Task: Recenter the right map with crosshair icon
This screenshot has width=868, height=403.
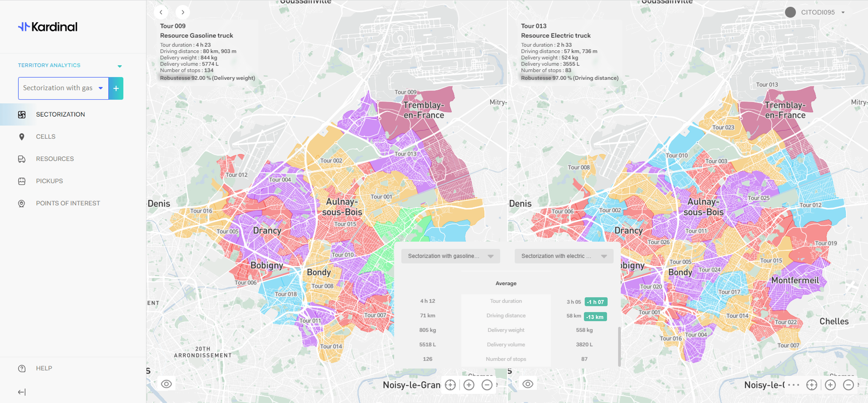Action: (x=811, y=384)
